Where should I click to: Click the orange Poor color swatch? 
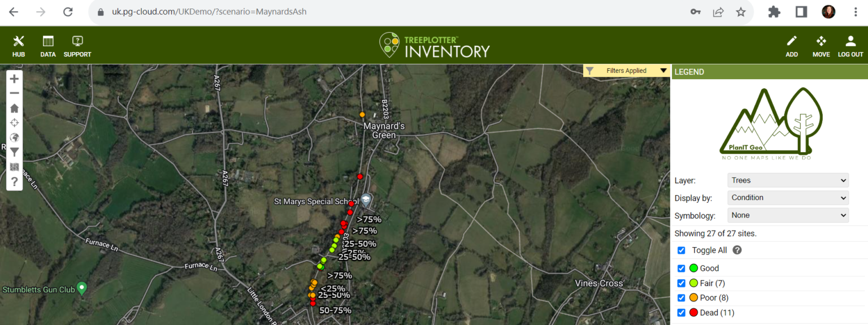(x=693, y=298)
